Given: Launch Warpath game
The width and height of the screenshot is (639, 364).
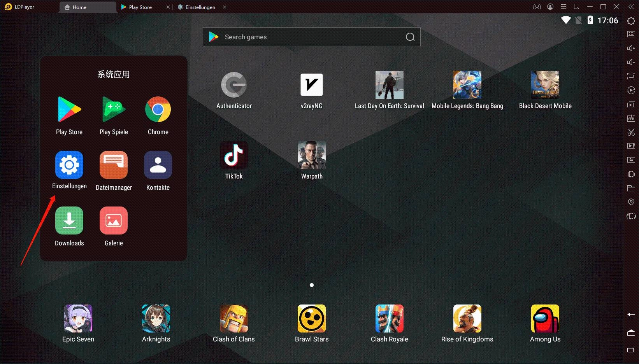Looking at the screenshot, I should [x=312, y=155].
